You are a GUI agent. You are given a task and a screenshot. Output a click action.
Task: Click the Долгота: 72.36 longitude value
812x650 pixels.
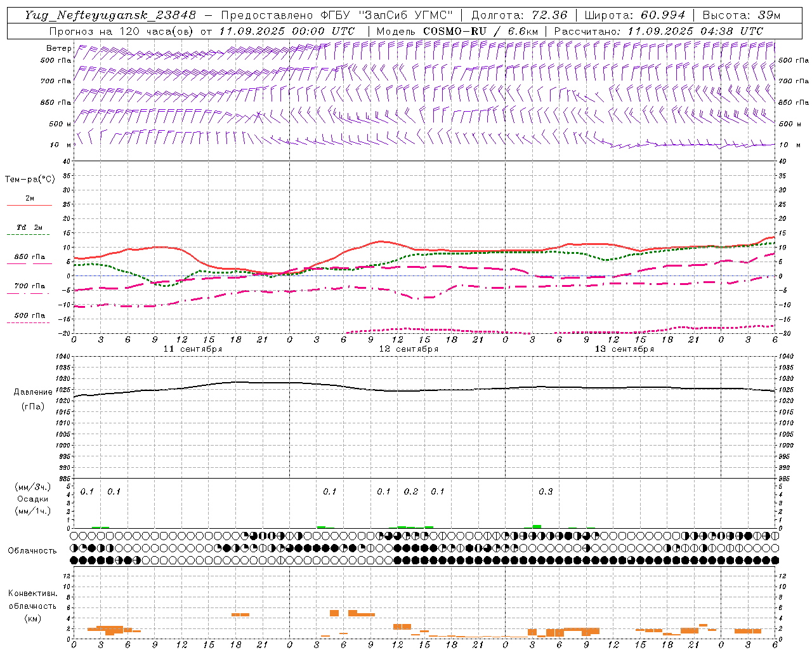(x=520, y=15)
